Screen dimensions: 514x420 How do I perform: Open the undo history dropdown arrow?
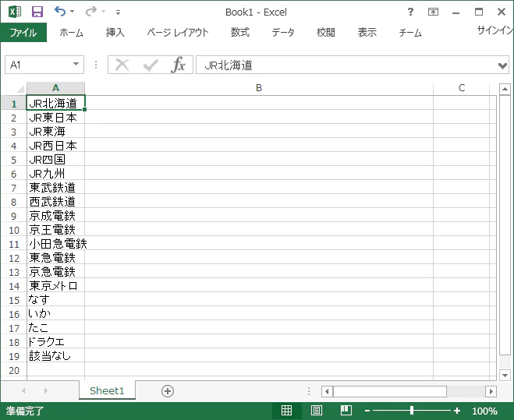(72, 12)
